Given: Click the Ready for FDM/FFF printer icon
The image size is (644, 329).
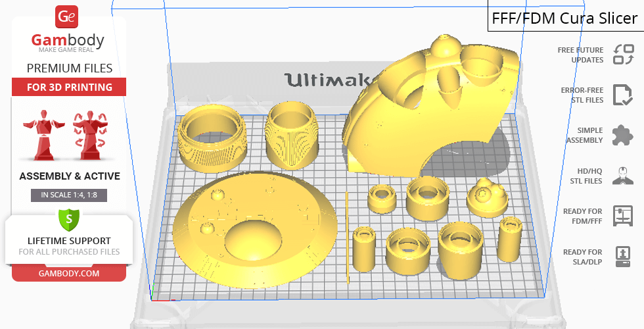Looking at the screenshot, I should pos(622,216).
